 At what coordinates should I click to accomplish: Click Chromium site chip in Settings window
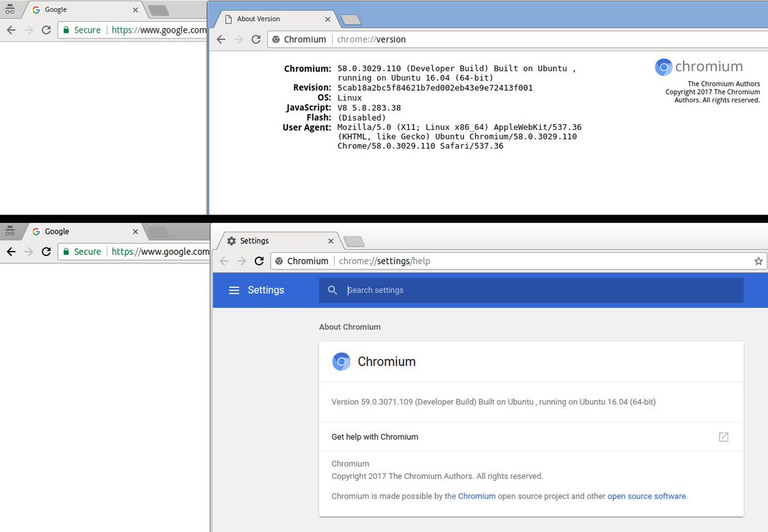coord(302,261)
